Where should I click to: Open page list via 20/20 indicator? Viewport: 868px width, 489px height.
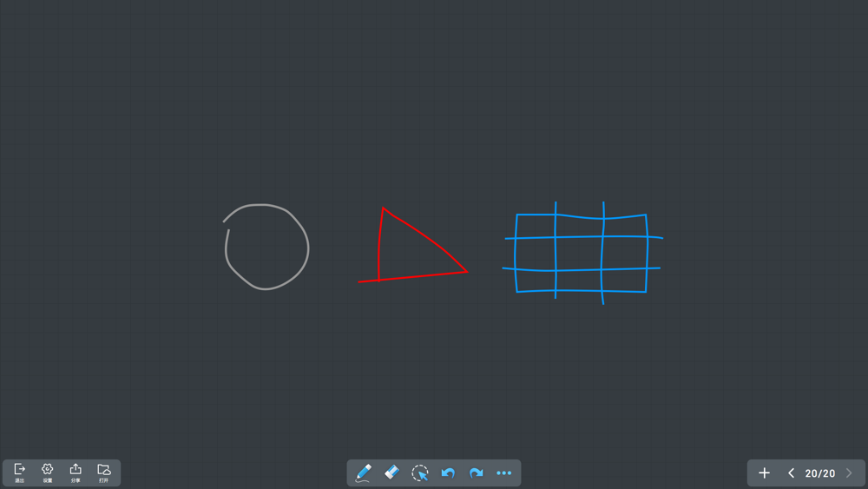tap(819, 473)
